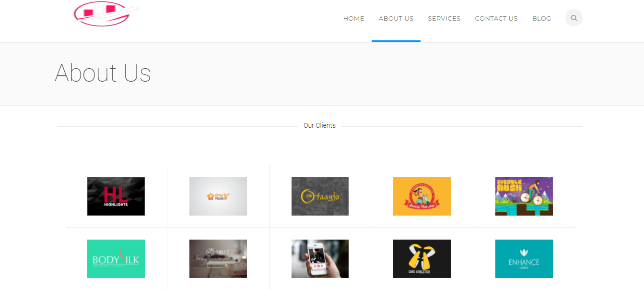Click the Ghar Se Naukri client logo
Image resolution: width=644 pixels, height=290 pixels.
click(x=218, y=196)
